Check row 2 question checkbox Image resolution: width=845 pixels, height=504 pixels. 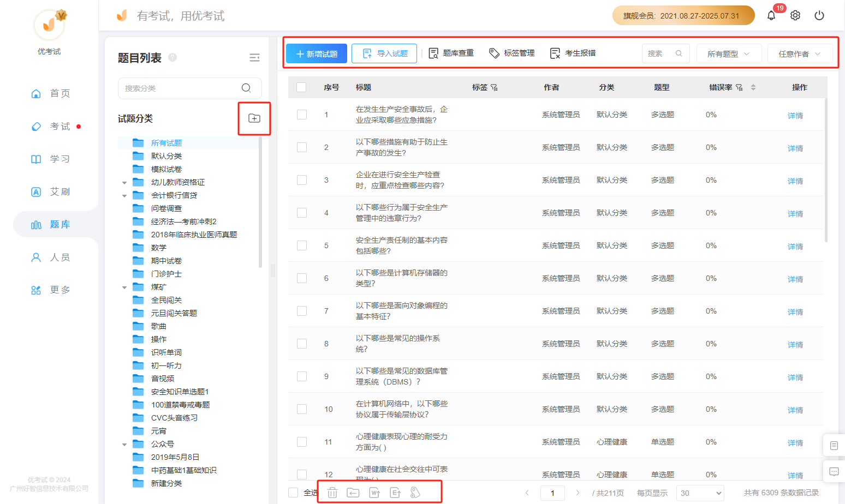(x=302, y=147)
